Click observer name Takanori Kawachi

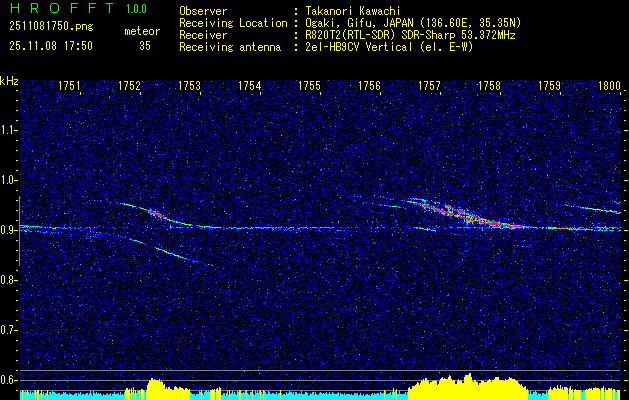(351, 11)
